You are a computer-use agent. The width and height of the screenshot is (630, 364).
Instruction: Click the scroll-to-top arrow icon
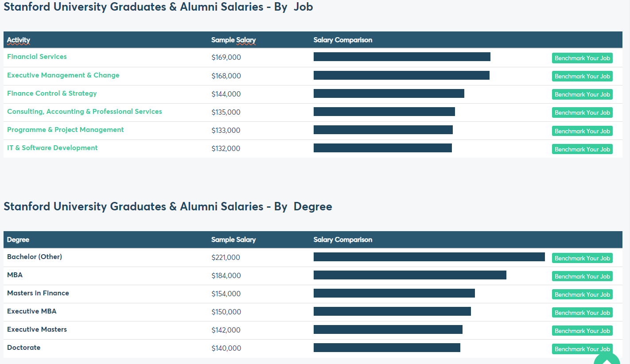point(607,359)
